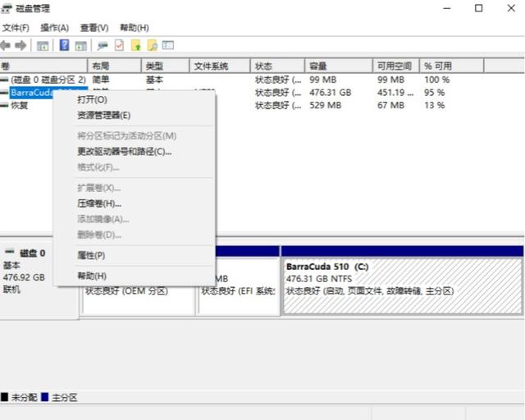
Task: Click the blue 主分区 legend swatch
Action: pos(44,397)
